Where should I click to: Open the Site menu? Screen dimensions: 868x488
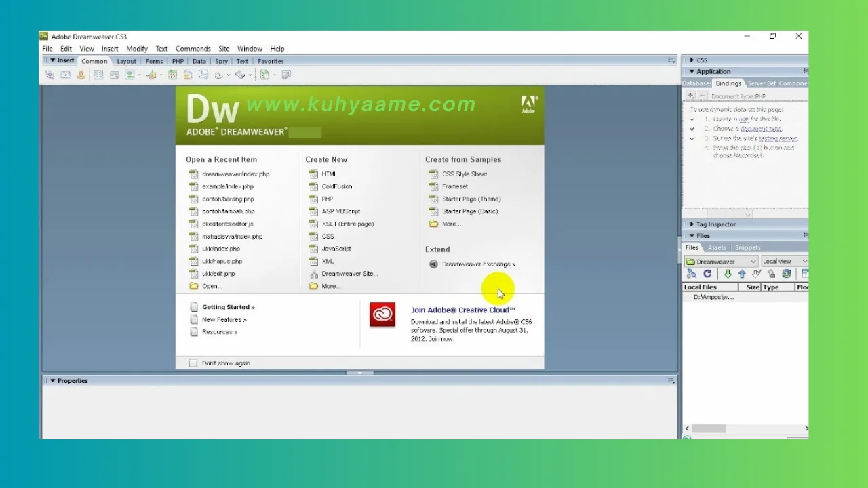tap(224, 49)
